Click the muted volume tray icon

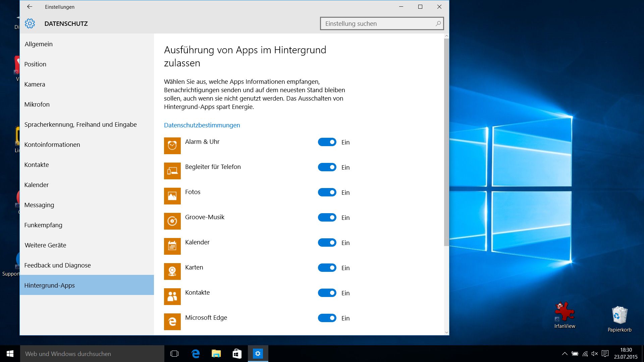click(595, 354)
